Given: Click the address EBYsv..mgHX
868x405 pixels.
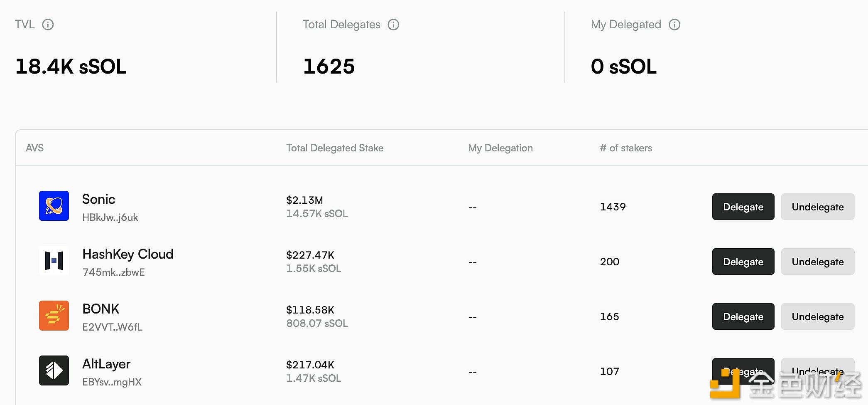Looking at the screenshot, I should pyautogui.click(x=112, y=382).
